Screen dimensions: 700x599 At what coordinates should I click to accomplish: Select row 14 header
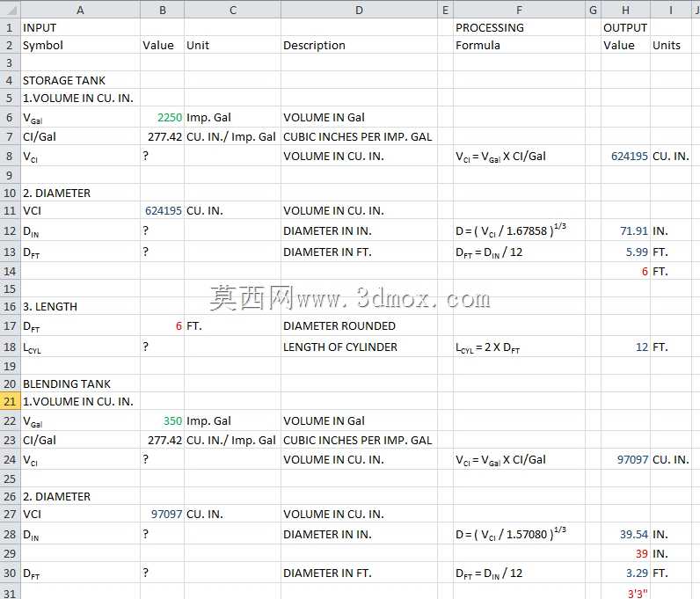10,271
